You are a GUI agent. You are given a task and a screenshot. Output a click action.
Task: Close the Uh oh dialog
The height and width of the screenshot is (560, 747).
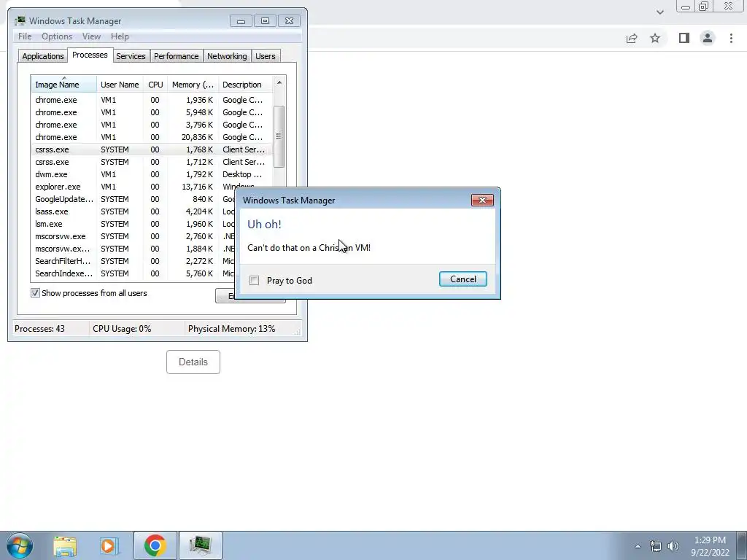click(x=482, y=200)
